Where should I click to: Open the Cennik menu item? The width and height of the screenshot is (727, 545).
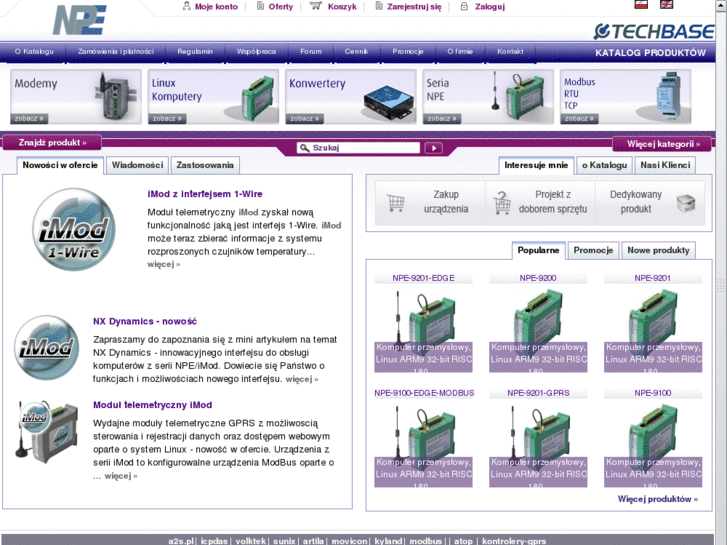(356, 51)
